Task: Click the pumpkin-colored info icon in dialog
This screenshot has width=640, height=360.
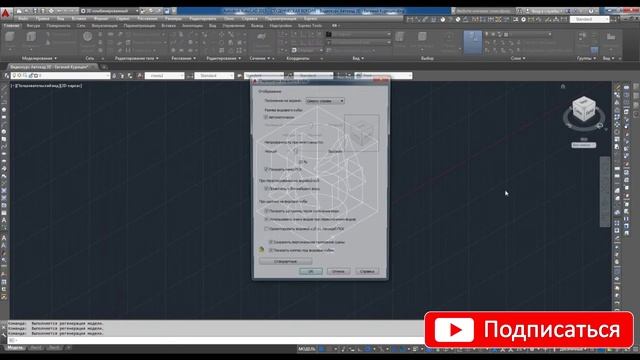Action: click(x=262, y=249)
